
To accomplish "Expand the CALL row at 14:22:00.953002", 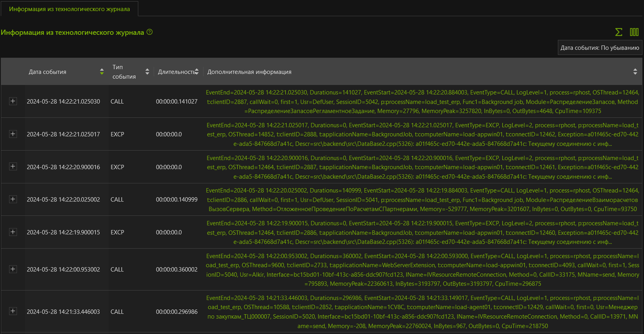I will pos(13,269).
